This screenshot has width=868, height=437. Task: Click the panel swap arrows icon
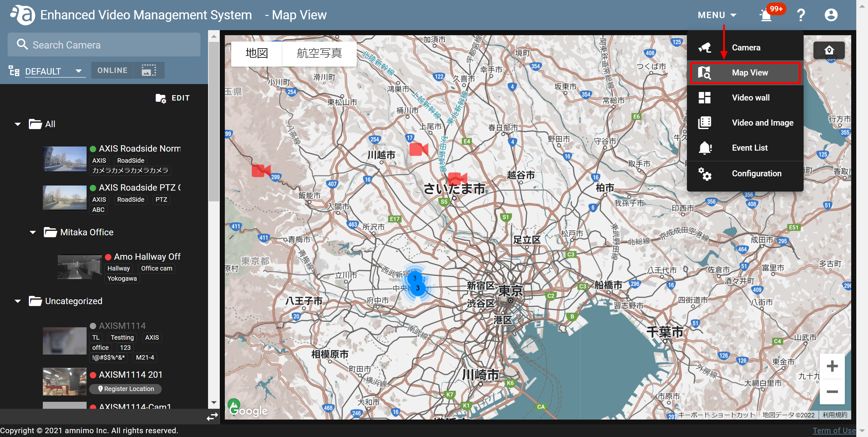pyautogui.click(x=212, y=417)
